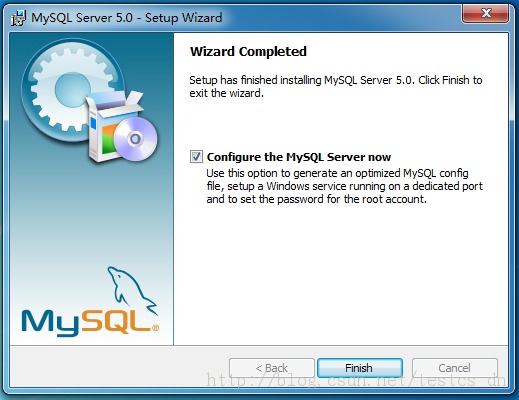Click empty white area below the description
This screenshot has height=400, width=519.
[x=340, y=273]
